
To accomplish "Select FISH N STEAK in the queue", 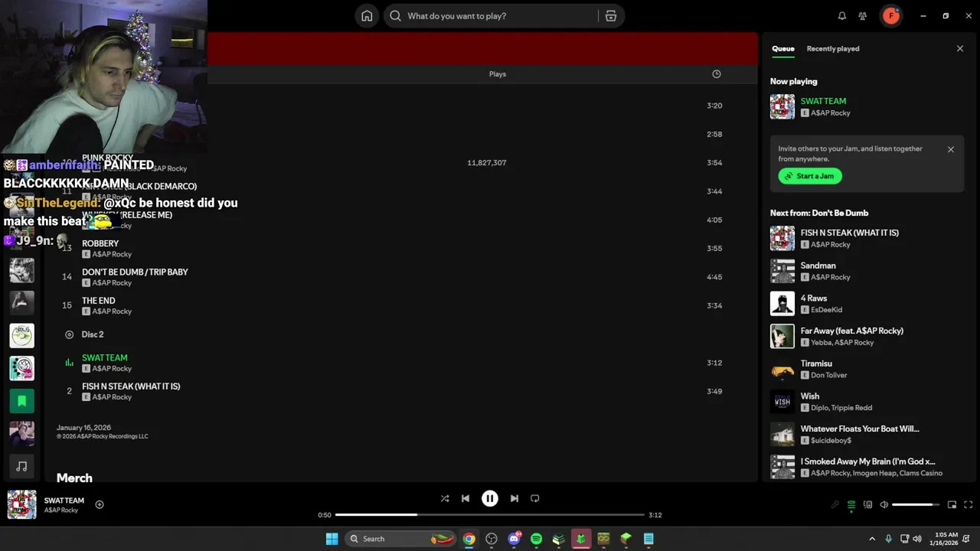I will click(x=867, y=238).
